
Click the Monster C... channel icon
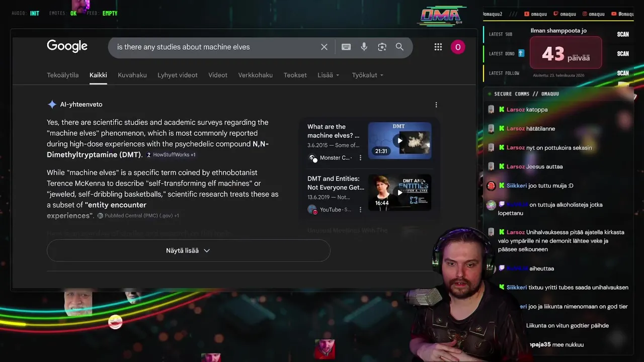tap(312, 158)
